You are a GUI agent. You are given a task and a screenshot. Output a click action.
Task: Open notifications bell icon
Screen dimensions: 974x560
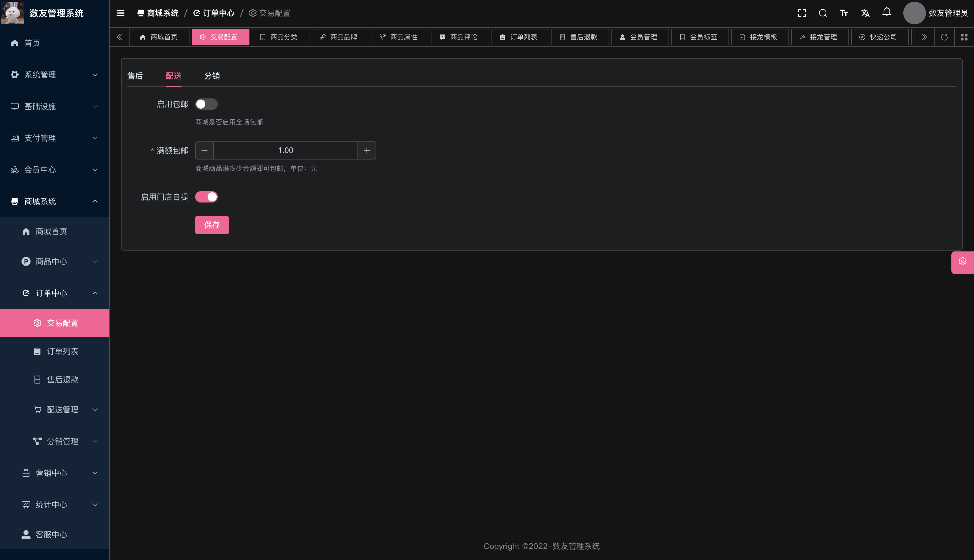click(887, 12)
